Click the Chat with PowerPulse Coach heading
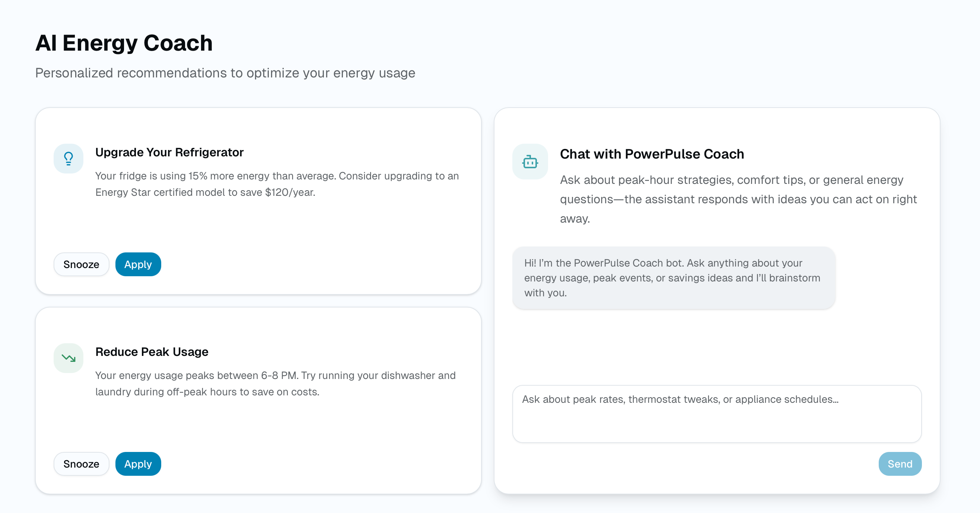The width and height of the screenshot is (980, 513). click(x=652, y=154)
